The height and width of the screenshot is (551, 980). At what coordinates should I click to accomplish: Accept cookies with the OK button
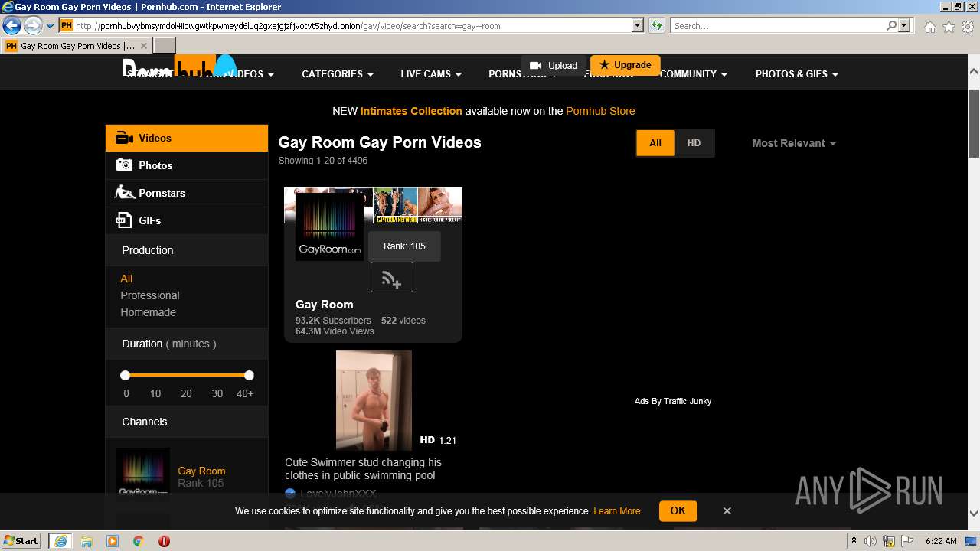(678, 510)
